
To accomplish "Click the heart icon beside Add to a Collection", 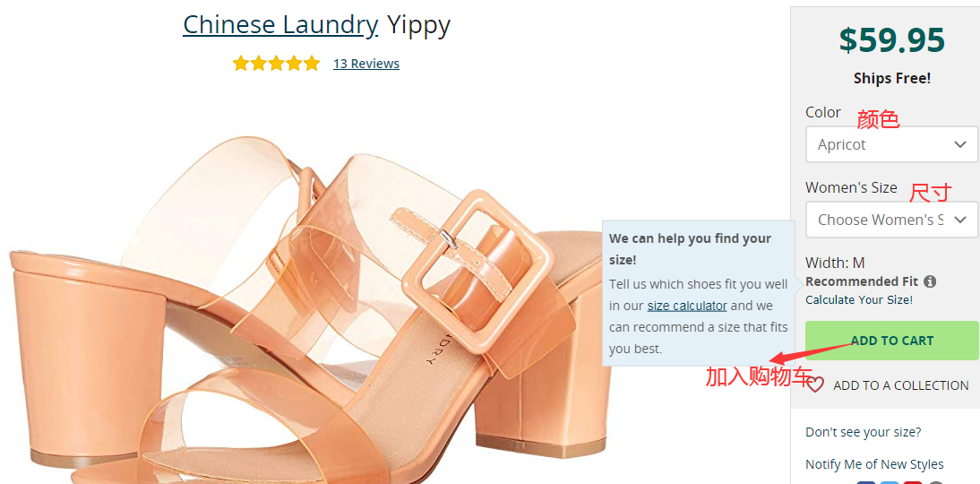I will click(x=815, y=385).
